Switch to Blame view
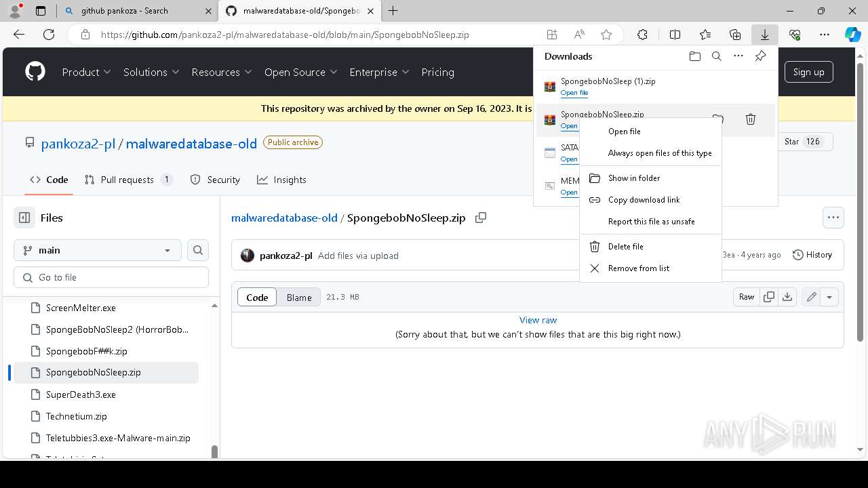Image resolution: width=868 pixels, height=488 pixels. pos(299,298)
